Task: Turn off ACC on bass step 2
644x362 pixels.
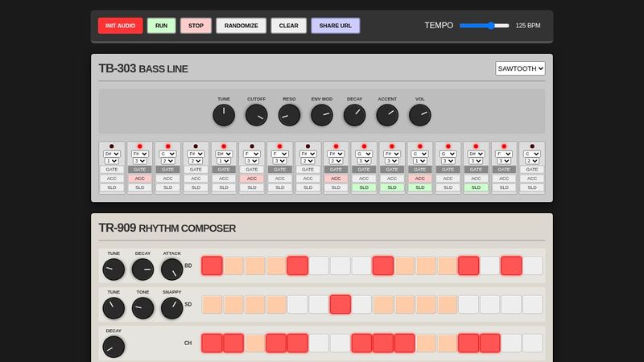Action: click(139, 179)
